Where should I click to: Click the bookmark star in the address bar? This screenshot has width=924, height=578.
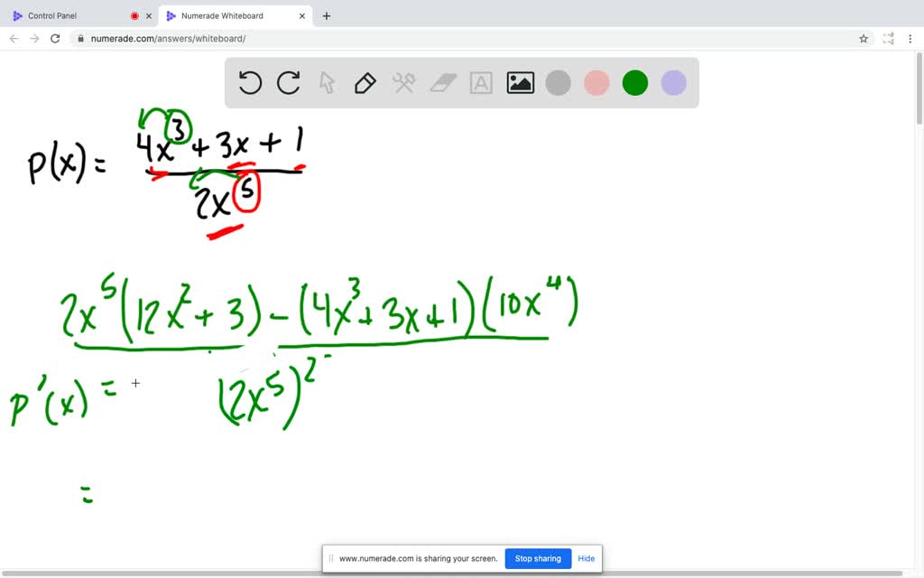pos(864,38)
